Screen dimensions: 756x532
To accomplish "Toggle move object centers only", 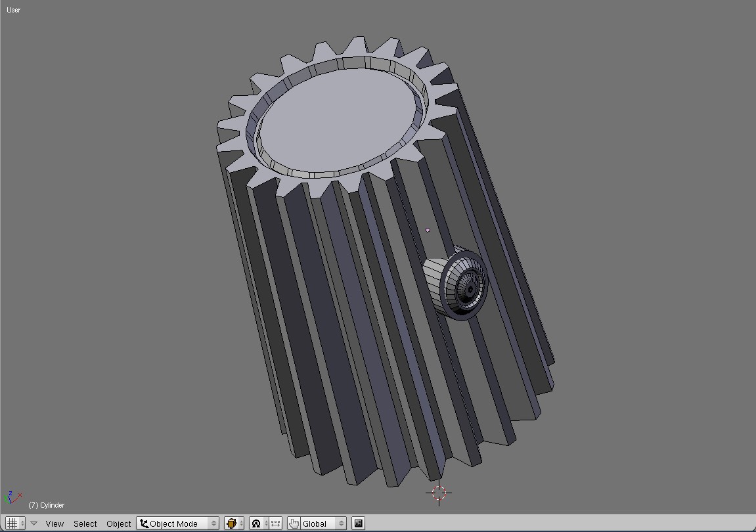I will [276, 523].
